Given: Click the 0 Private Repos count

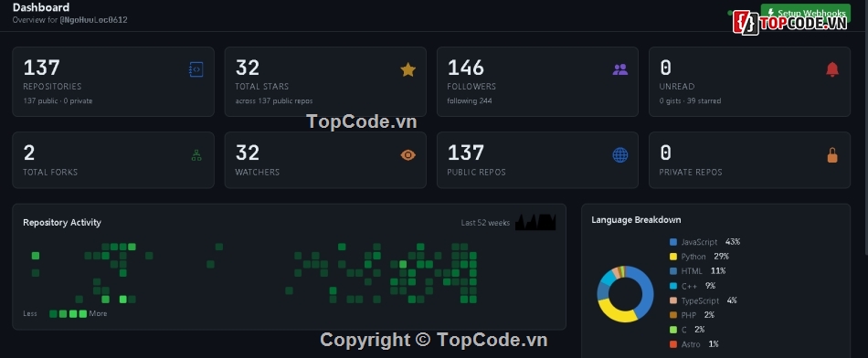Looking at the screenshot, I should [666, 153].
